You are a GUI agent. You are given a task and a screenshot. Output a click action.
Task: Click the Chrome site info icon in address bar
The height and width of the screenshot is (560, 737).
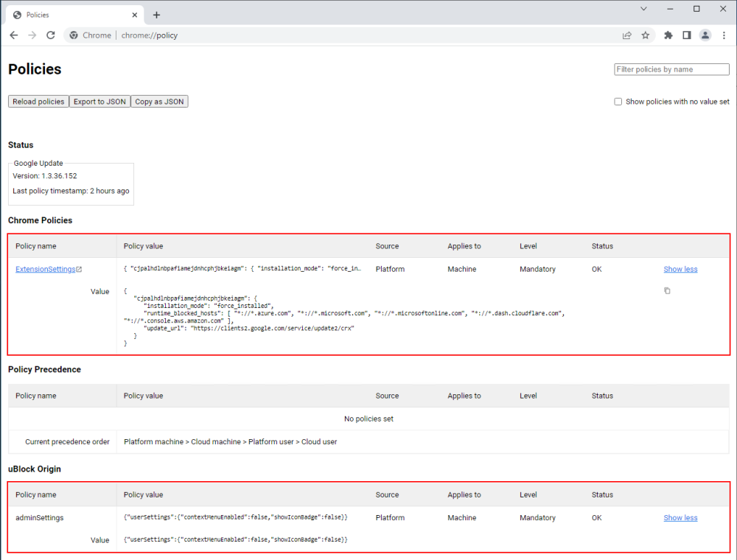pos(74,35)
